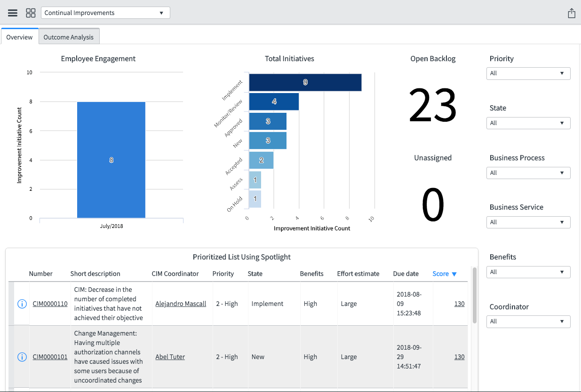Open the Benefits filter dropdown
Viewport: 581px width, 392px height.
click(528, 272)
